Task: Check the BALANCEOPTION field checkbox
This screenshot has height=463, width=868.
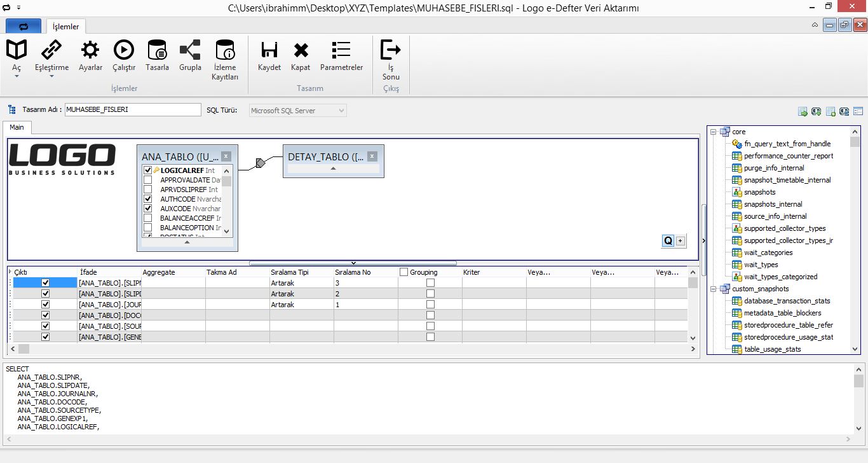Action: pos(147,228)
